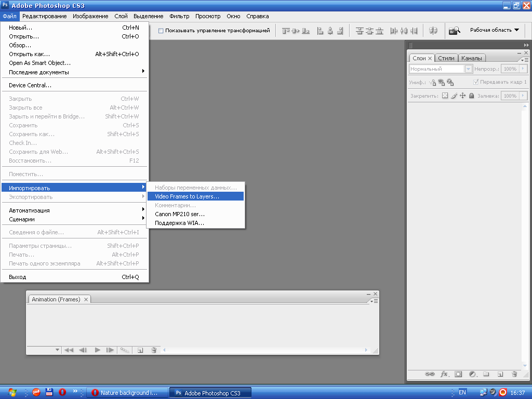Open 'Фильтр' menu
532x399 pixels.
click(179, 16)
